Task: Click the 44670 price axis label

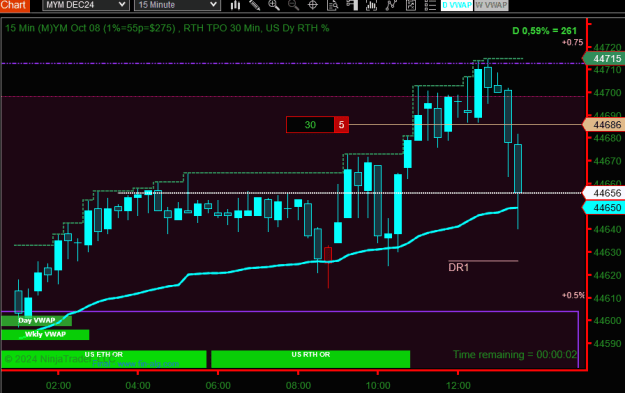Action: pyautogui.click(x=607, y=161)
